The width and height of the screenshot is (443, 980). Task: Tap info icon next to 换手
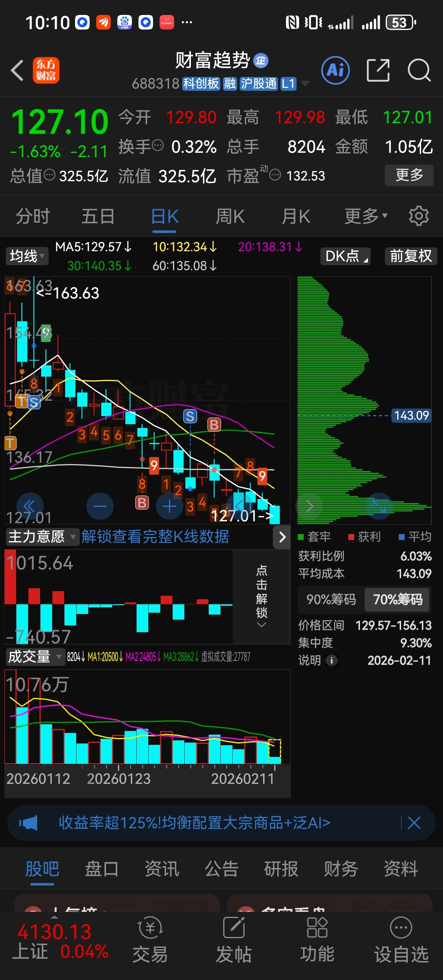(x=158, y=145)
